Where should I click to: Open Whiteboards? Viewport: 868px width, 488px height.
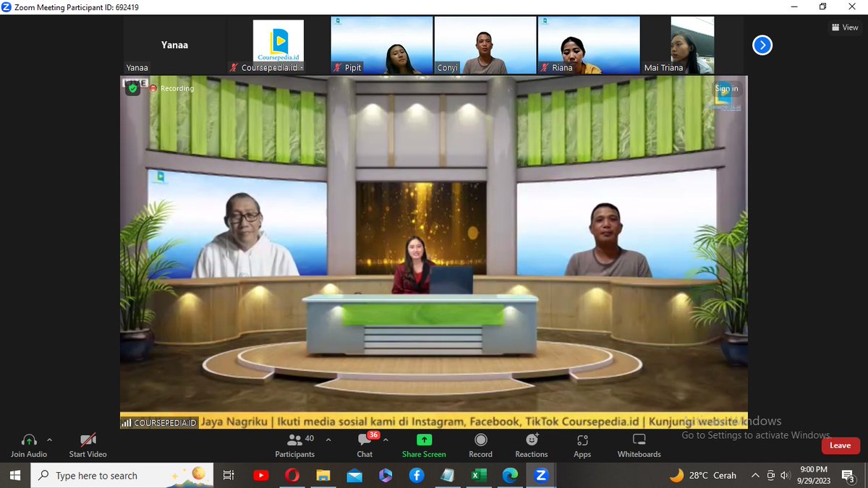click(639, 445)
